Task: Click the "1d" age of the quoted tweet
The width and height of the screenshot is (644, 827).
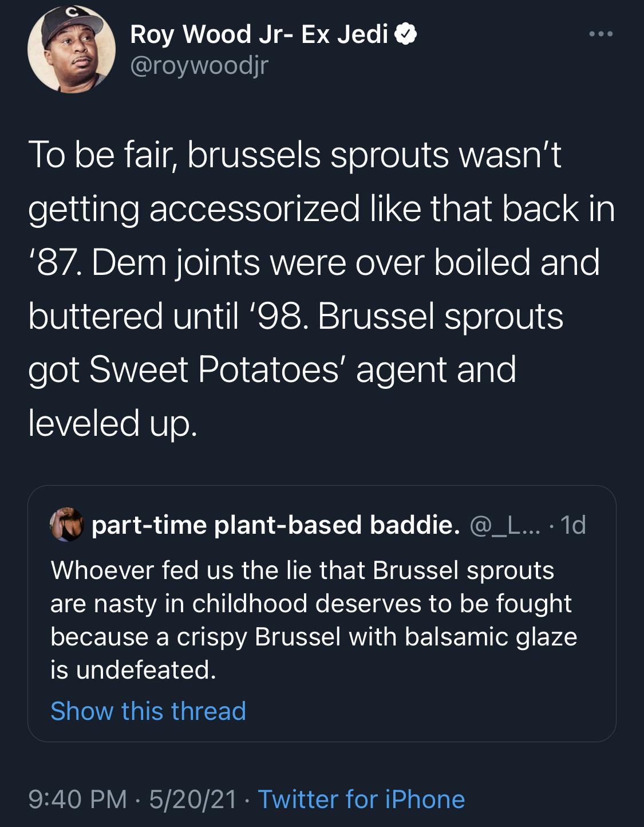Action: click(573, 525)
